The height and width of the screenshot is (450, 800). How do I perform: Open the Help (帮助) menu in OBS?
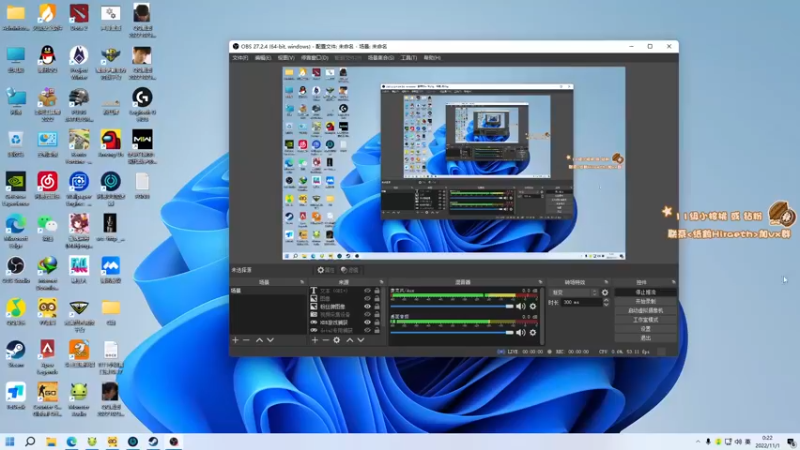(432, 58)
